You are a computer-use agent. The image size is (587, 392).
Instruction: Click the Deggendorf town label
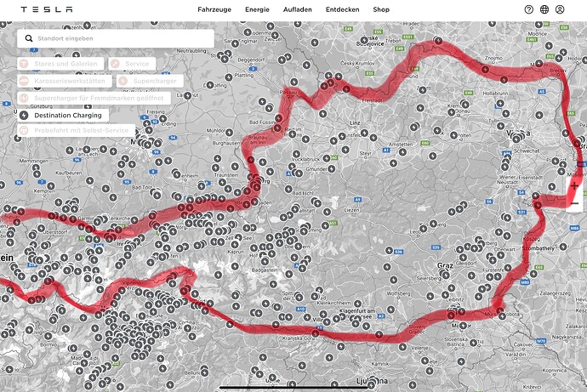[251, 60]
